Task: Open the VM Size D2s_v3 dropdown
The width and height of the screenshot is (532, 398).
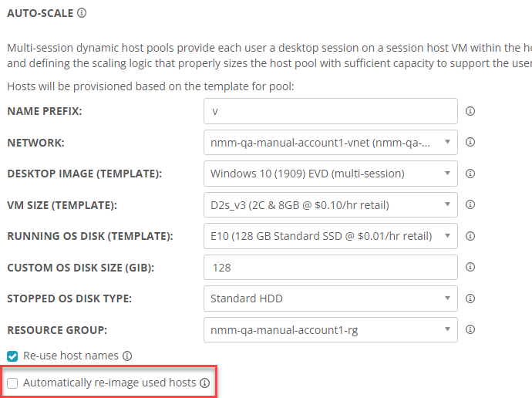Action: tap(331, 205)
